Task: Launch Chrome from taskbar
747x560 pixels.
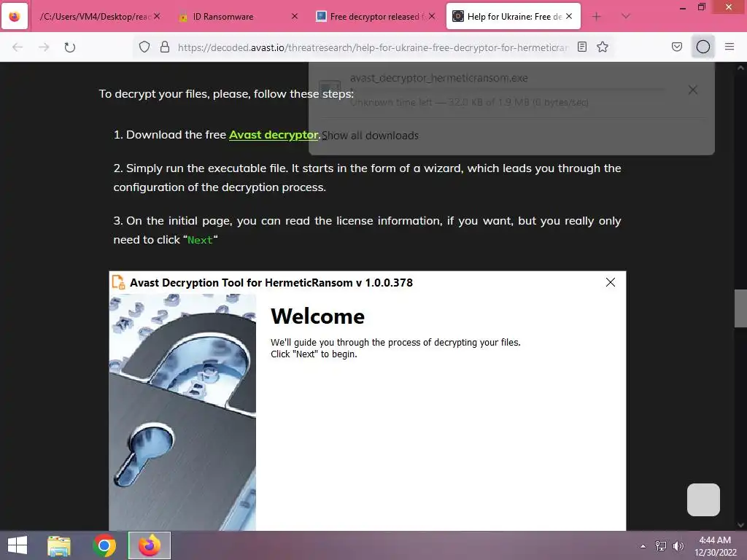Action: point(104,545)
